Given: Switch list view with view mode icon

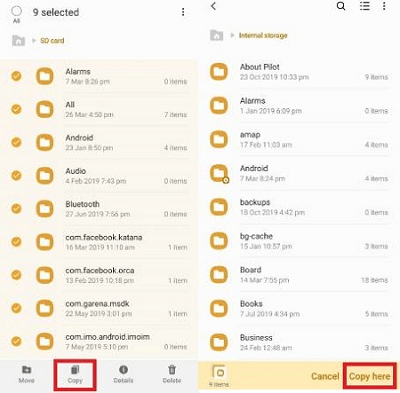Looking at the screenshot, I should [x=365, y=6].
